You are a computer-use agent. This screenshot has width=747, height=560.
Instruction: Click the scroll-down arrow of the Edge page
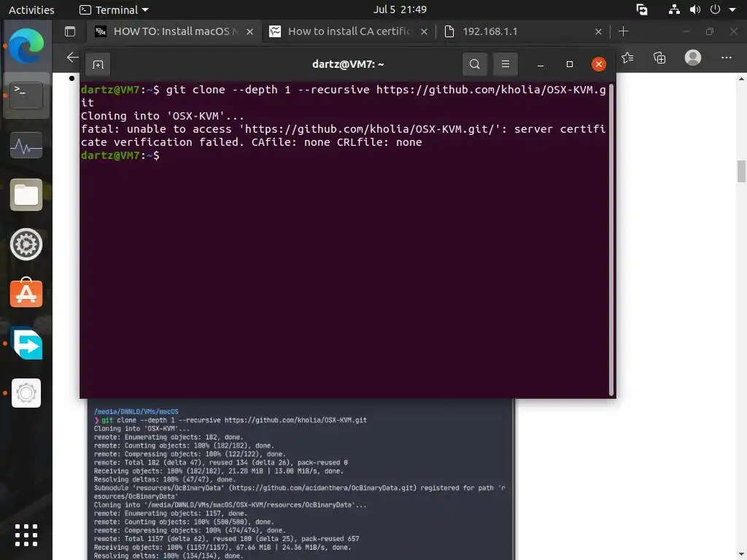[741, 554]
